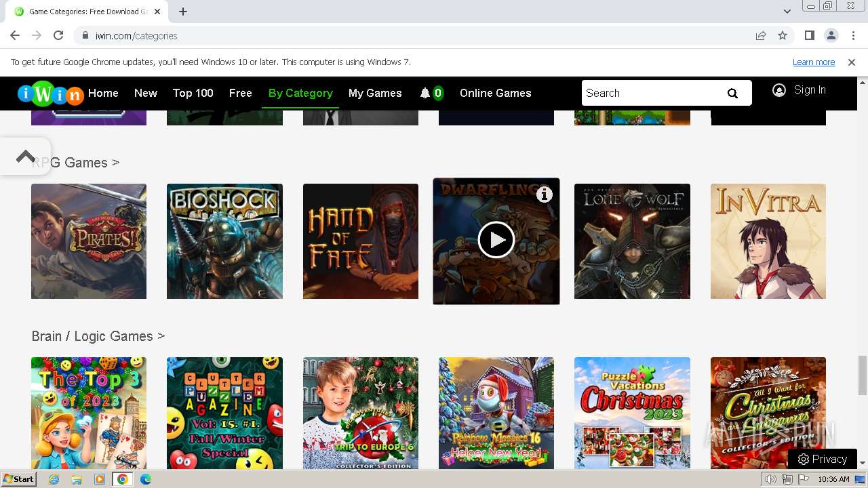Screen dimensions: 868x488
Task: Open the Free games menu
Action: click(x=241, y=94)
